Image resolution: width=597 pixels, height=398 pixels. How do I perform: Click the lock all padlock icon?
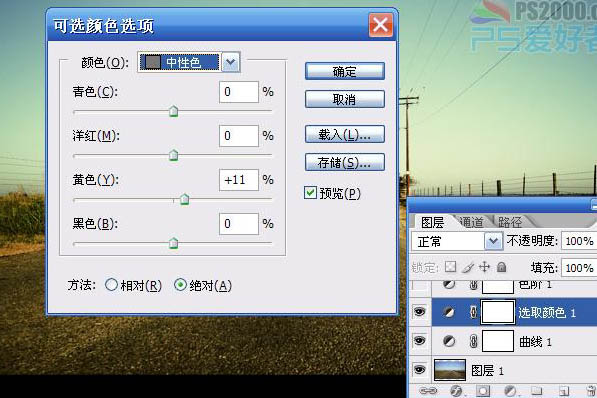tap(502, 267)
